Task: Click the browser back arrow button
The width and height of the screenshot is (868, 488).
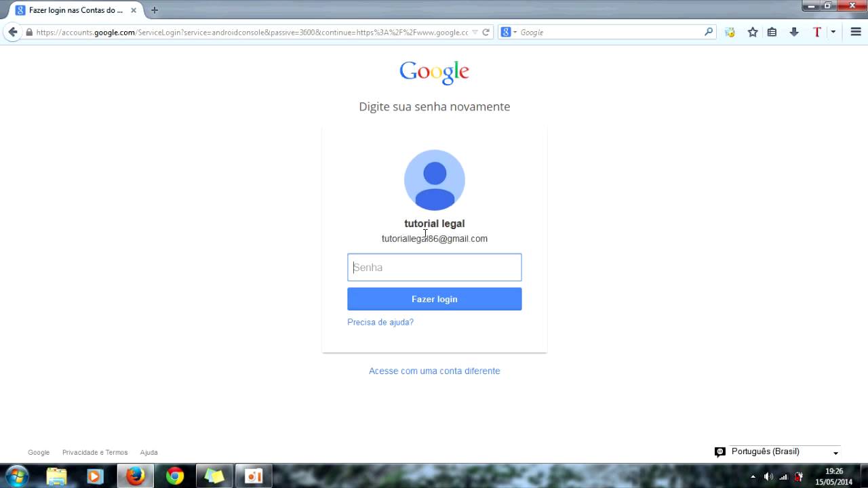Action: (12, 32)
